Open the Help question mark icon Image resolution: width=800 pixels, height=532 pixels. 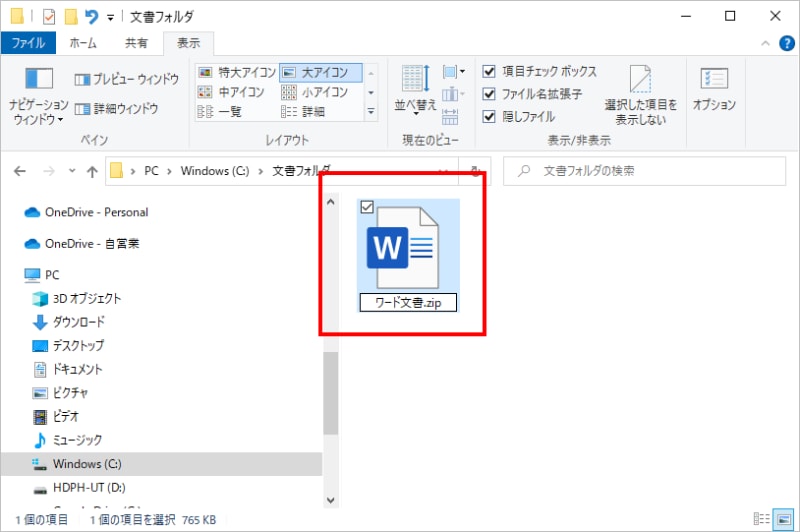tap(787, 44)
